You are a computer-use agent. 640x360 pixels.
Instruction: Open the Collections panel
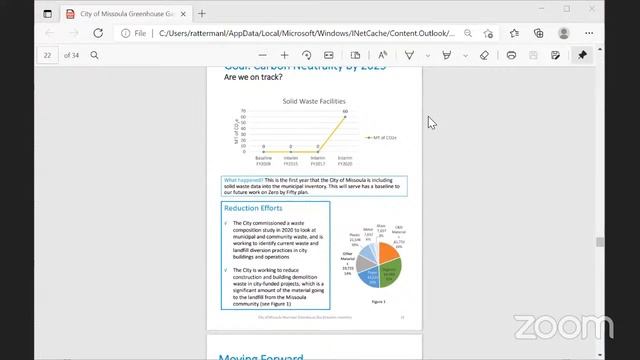(538, 33)
